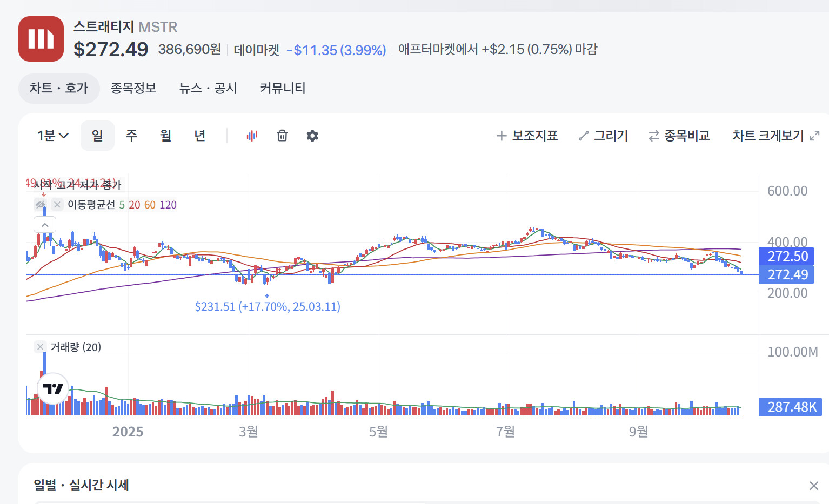Select the 그리기 drawing tool

tap(603, 136)
